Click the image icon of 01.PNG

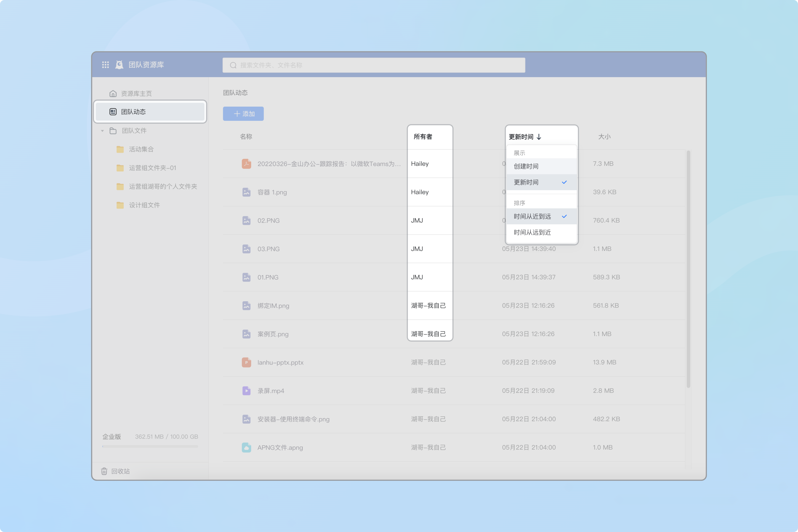tap(246, 277)
